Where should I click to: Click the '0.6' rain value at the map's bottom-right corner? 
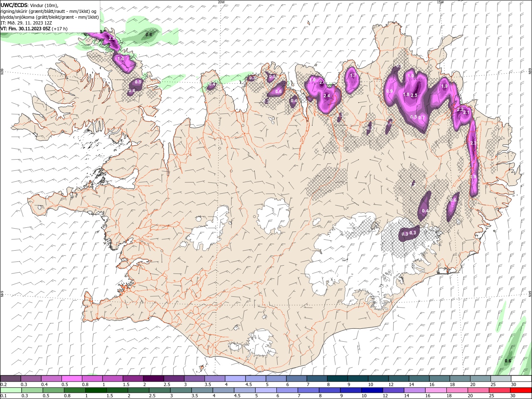tap(508, 361)
